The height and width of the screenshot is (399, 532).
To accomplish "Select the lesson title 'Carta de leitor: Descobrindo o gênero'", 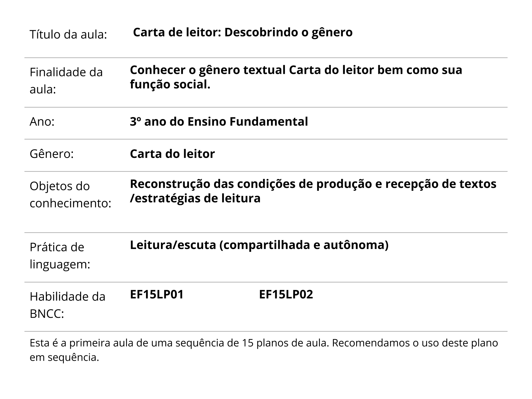I will pyautogui.click(x=243, y=33).
